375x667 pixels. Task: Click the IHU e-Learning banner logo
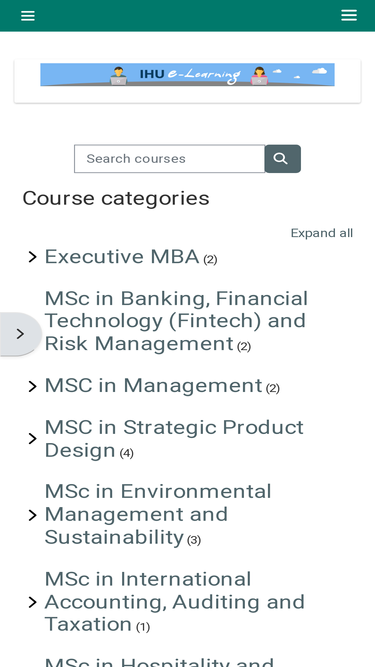pos(188,75)
